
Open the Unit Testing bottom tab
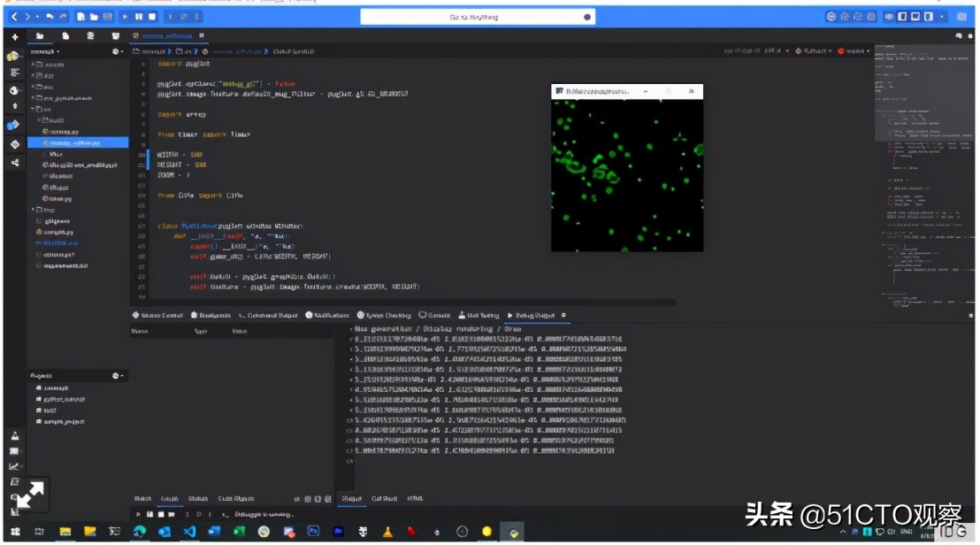click(479, 315)
